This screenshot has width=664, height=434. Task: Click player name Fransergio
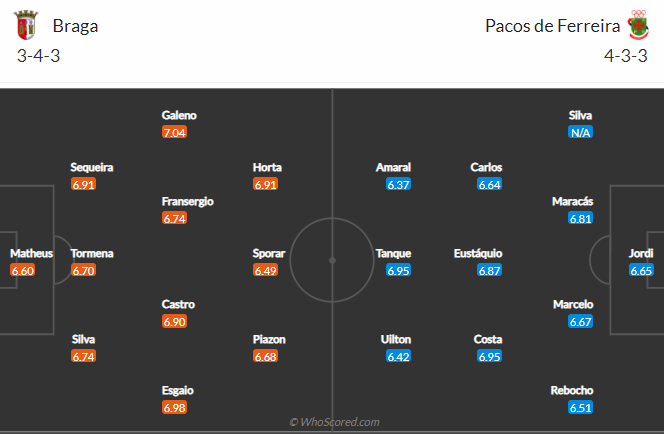188,202
